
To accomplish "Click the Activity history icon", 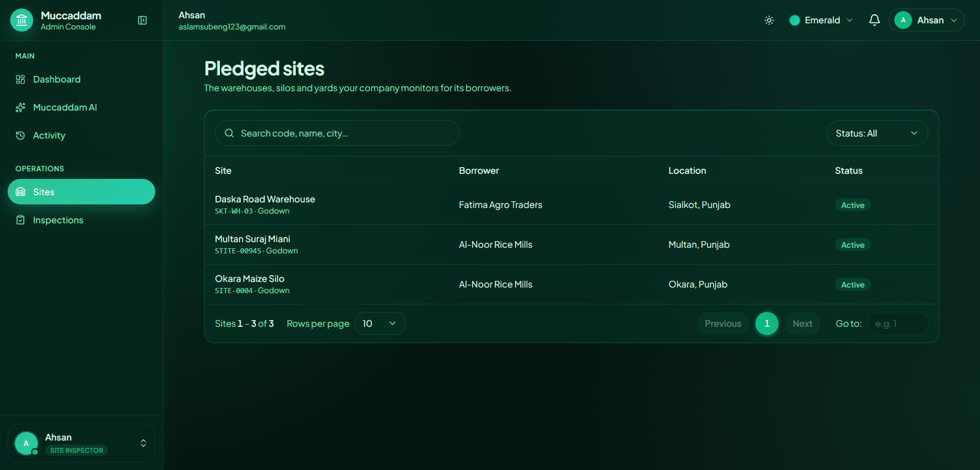I will (x=20, y=136).
